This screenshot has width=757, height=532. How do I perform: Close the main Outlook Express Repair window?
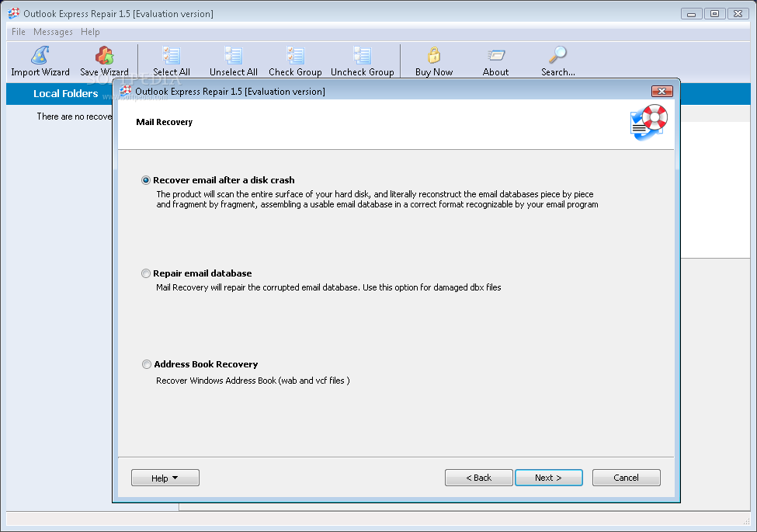tap(738, 13)
